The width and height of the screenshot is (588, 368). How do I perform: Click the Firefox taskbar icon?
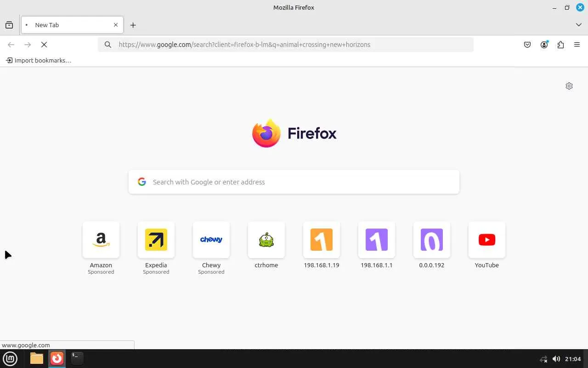[57, 358]
